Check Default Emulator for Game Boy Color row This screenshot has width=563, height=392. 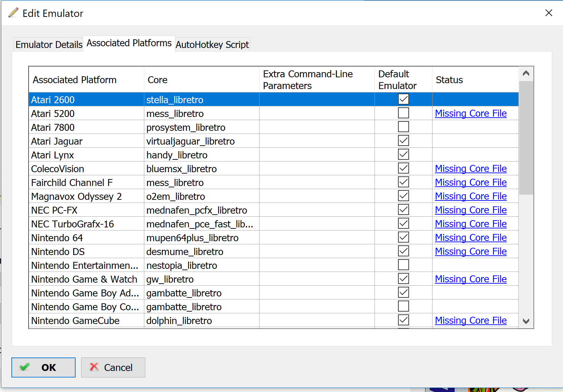[404, 306]
